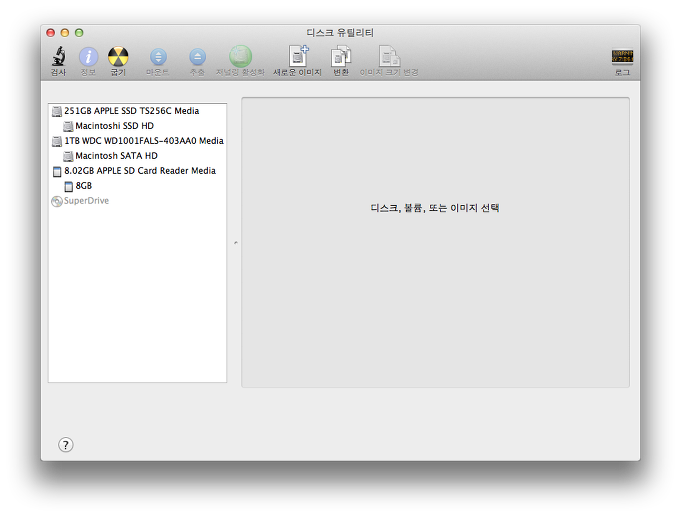Screen dimensions: 681x517
Task: Close the 디스크 유틸리티 window
Action: pyautogui.click(x=50, y=33)
